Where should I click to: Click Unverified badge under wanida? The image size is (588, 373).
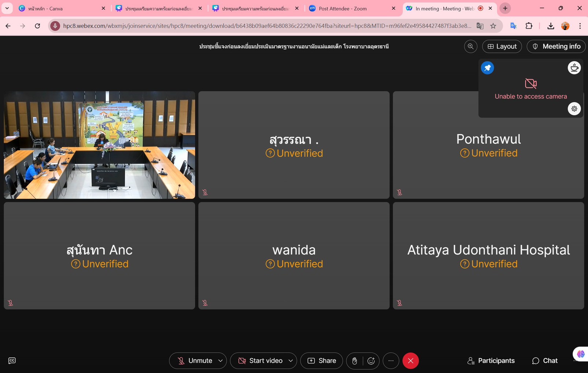[x=294, y=264]
